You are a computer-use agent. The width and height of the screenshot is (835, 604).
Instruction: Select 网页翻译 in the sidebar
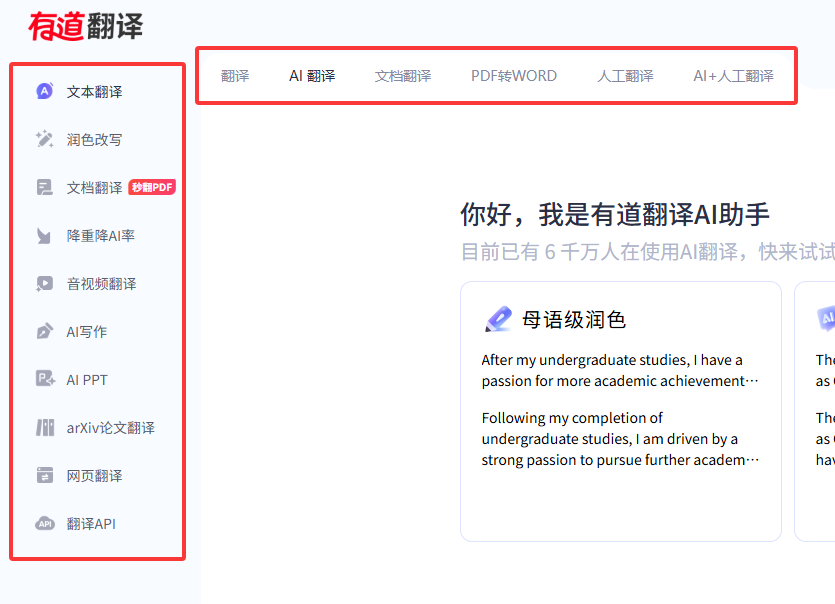pyautogui.click(x=94, y=476)
